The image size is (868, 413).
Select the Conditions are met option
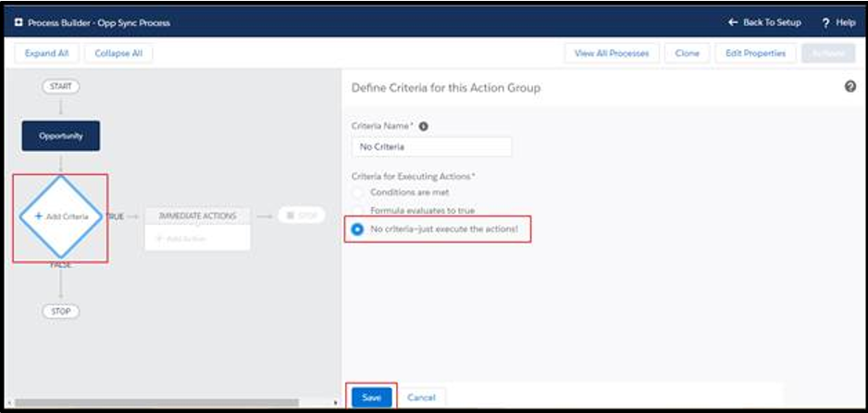tap(357, 192)
